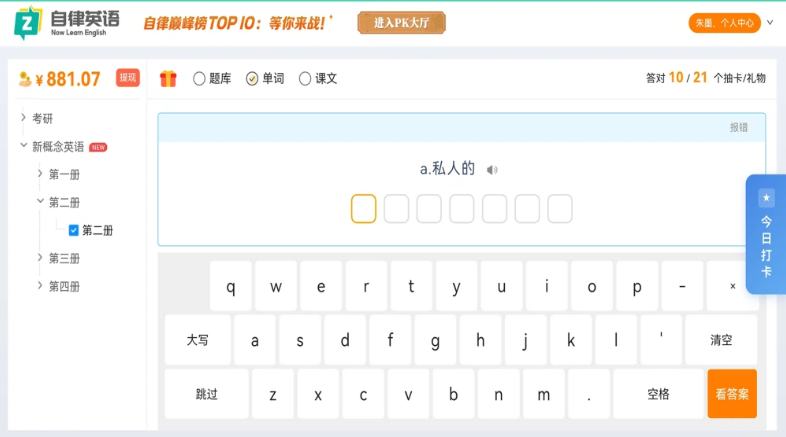
Task: Click the speaker pronunciation icon
Action: coord(492,170)
